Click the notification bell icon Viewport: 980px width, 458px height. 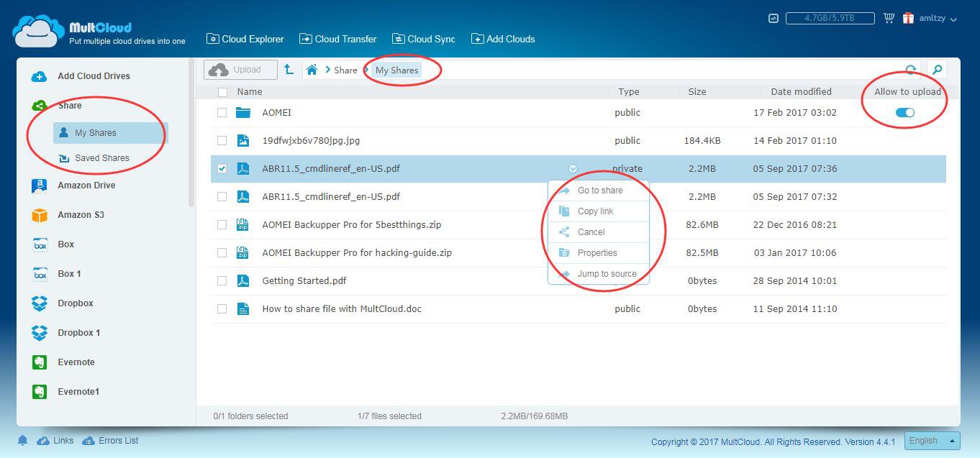tap(22, 441)
